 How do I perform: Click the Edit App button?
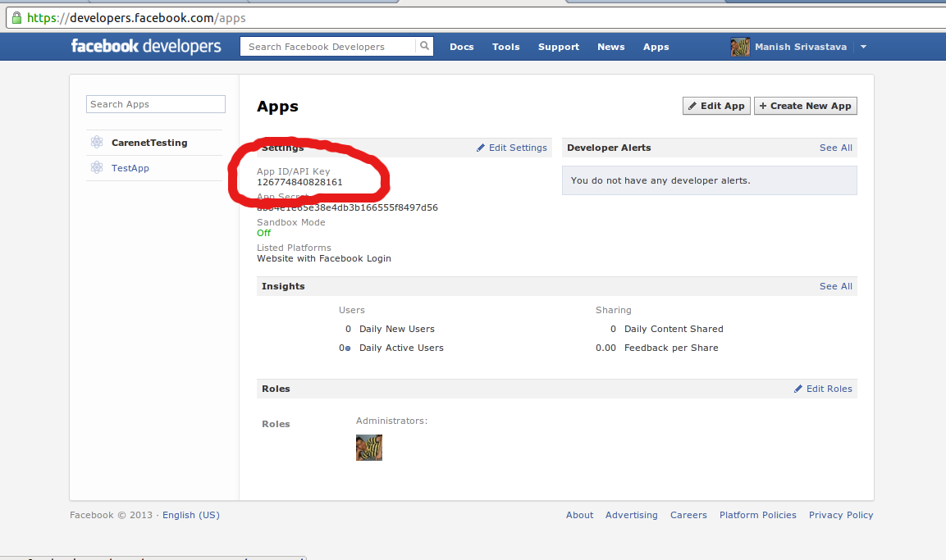tap(717, 106)
